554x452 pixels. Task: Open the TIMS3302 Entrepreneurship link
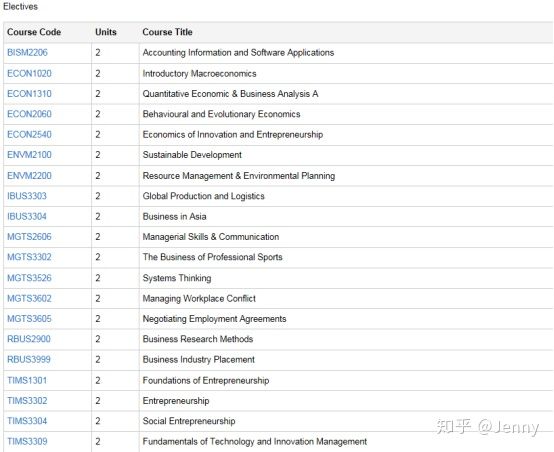tap(27, 401)
